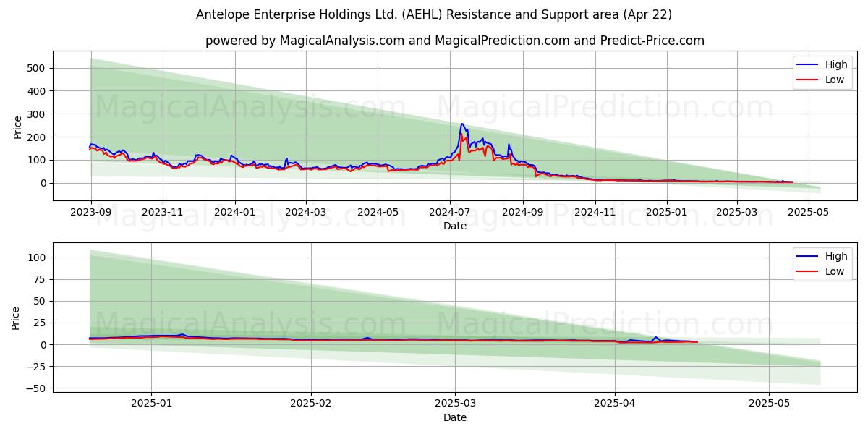This screenshot has height=434, width=868.
Task: Click the '2025-05' x-axis label on top chart
Action: coord(809,213)
